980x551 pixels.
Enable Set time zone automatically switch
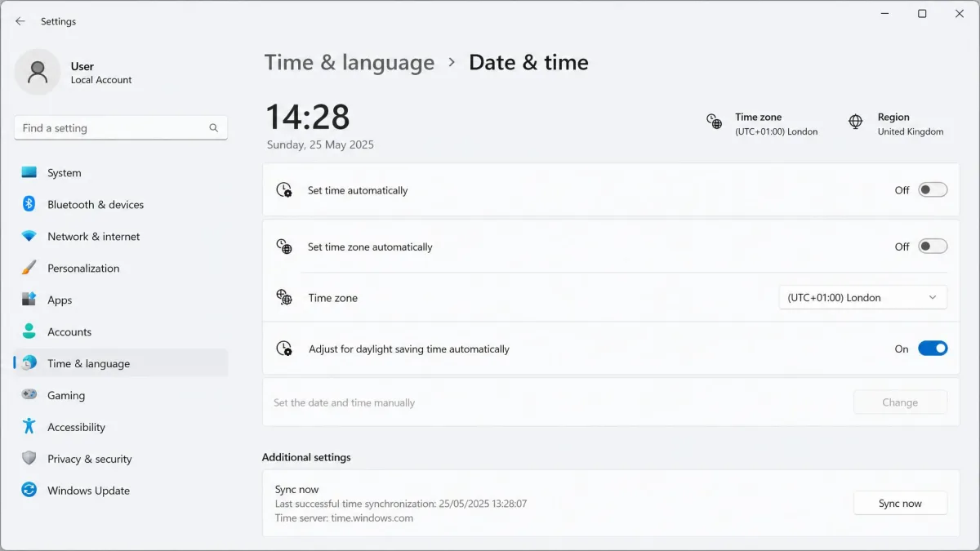click(x=933, y=247)
